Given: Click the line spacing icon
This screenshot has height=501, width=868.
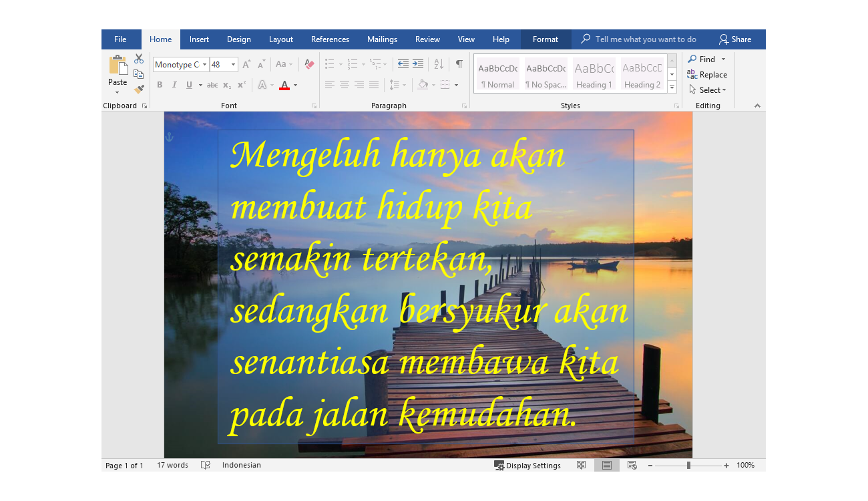Looking at the screenshot, I should (x=394, y=85).
